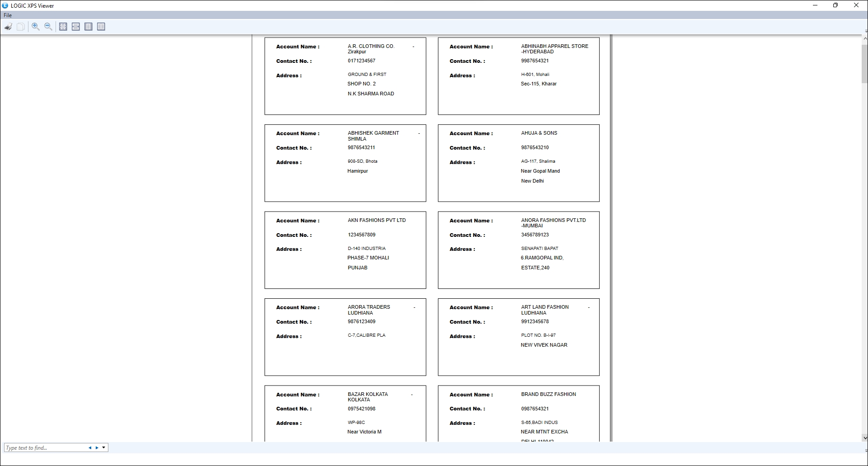The height and width of the screenshot is (466, 868).
Task: Open the File menu
Action: [x=8, y=15]
